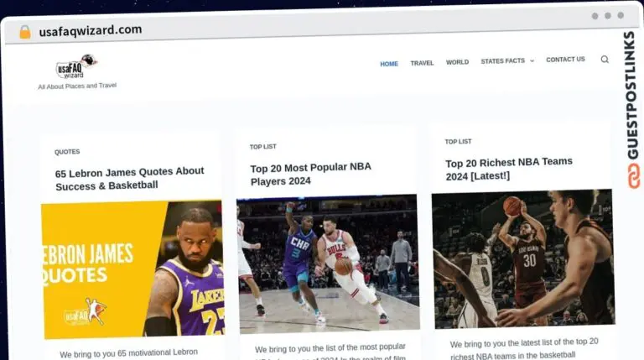Click Top List label above Richest Teams
The image size is (644, 360).
[x=458, y=142]
